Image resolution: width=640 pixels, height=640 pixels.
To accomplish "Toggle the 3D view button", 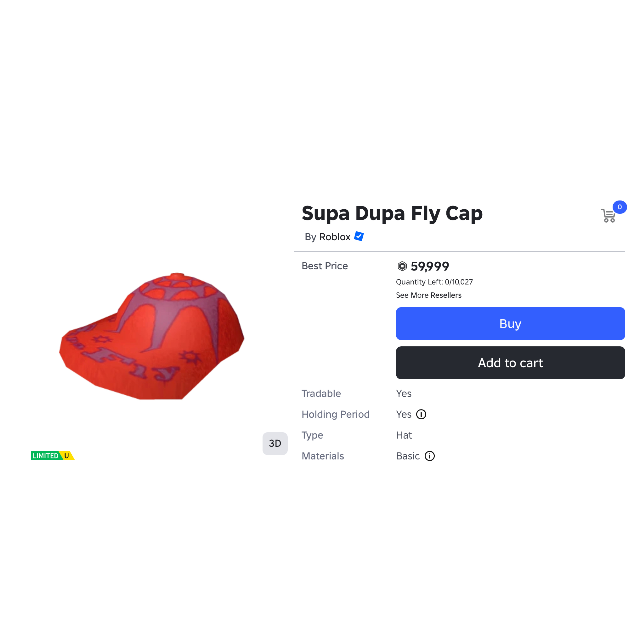I will 275,443.
